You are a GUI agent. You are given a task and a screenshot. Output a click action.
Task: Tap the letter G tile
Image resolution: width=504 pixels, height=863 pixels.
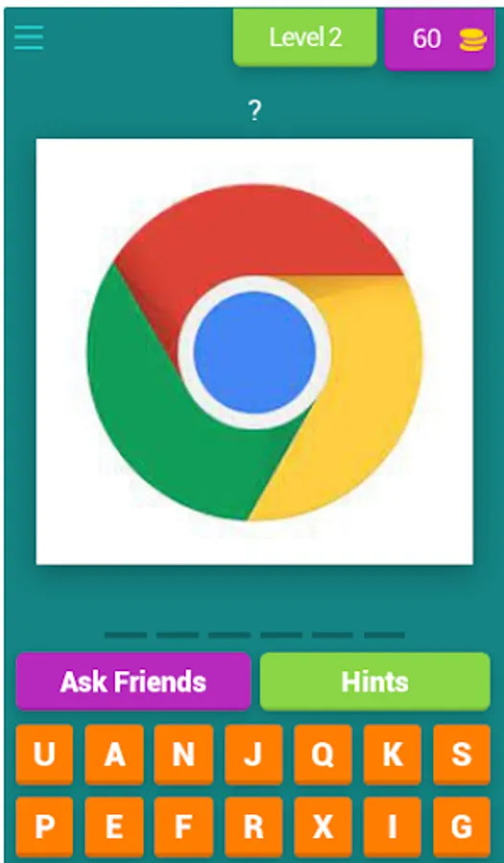(462, 827)
